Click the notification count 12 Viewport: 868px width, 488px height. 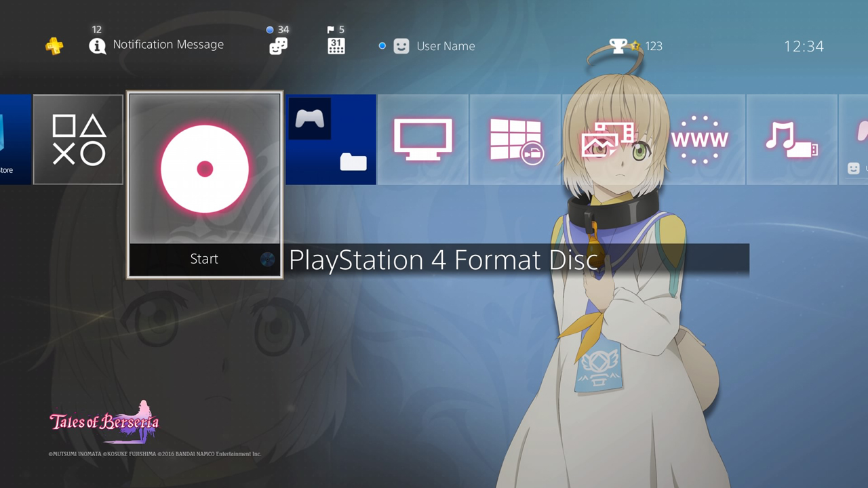97,30
